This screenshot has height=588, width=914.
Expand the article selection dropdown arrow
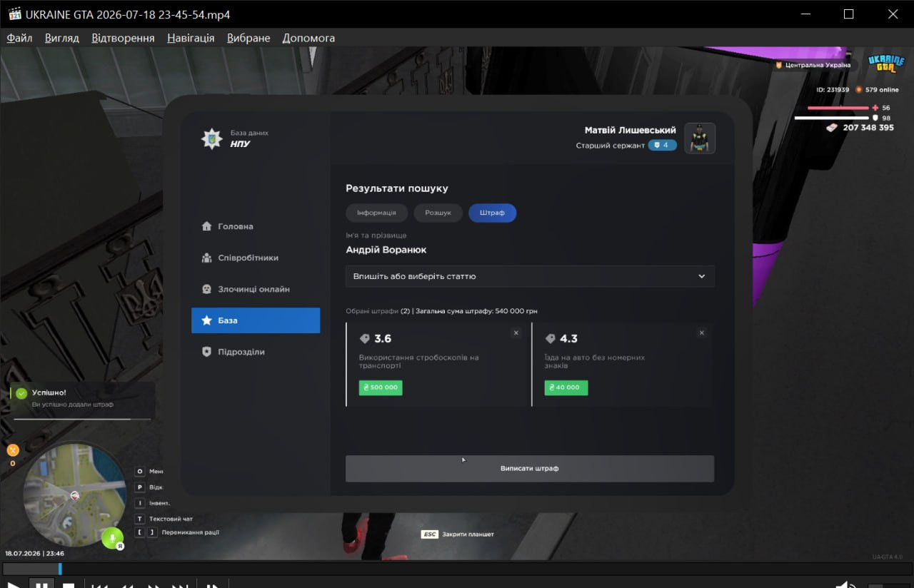(701, 276)
